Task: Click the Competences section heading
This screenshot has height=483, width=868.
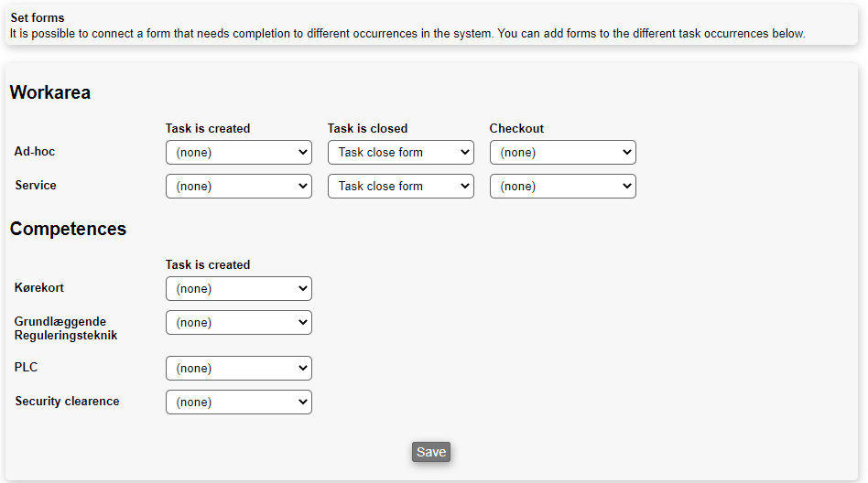Action: click(x=68, y=229)
